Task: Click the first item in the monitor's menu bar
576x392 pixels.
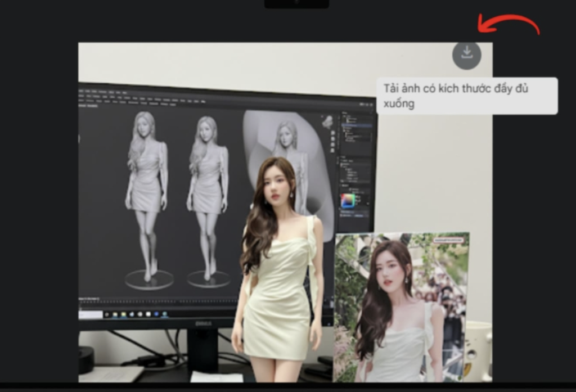Action: coord(82,91)
